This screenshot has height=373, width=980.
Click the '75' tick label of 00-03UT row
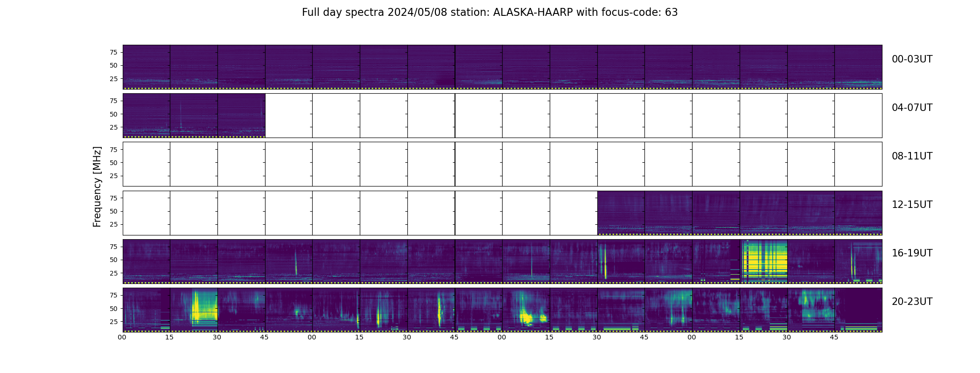click(x=113, y=53)
